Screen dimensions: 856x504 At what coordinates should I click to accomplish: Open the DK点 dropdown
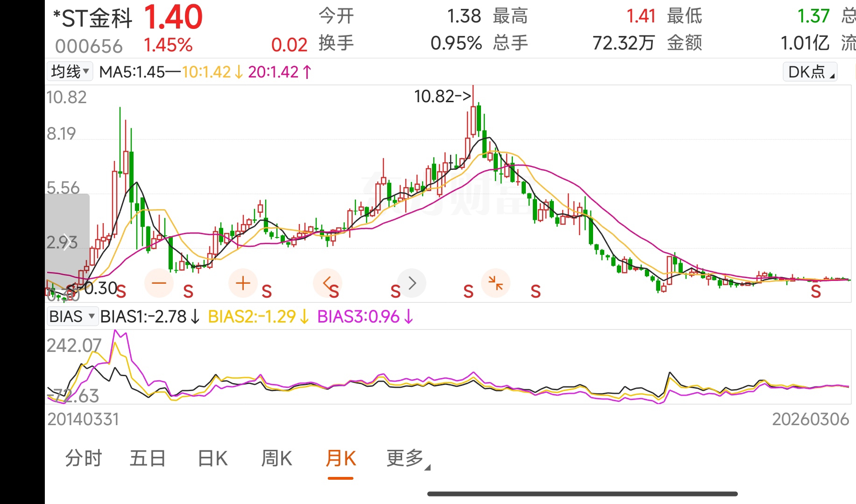pos(810,72)
